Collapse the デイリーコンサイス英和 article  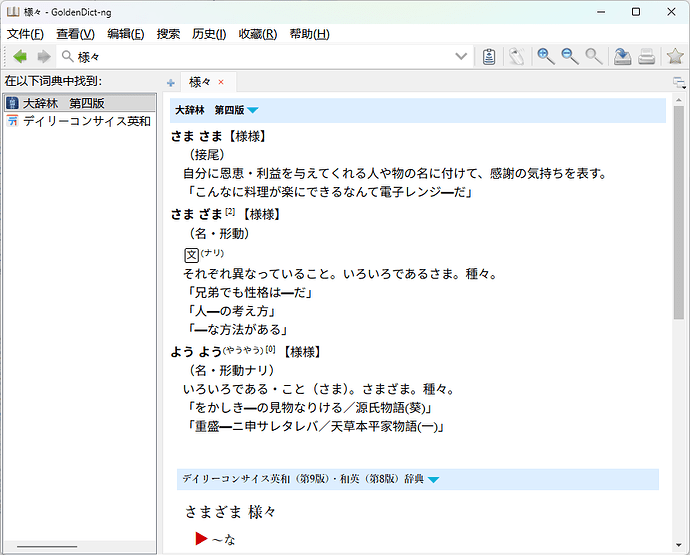(x=433, y=479)
